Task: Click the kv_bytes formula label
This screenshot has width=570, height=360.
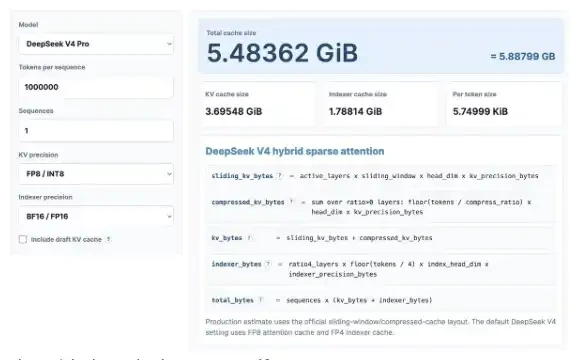Action: point(227,238)
